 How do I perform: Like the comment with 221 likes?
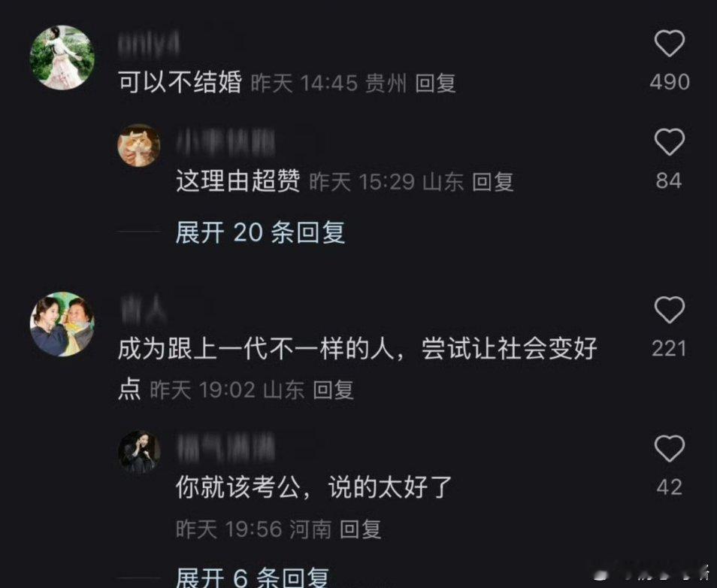[670, 310]
